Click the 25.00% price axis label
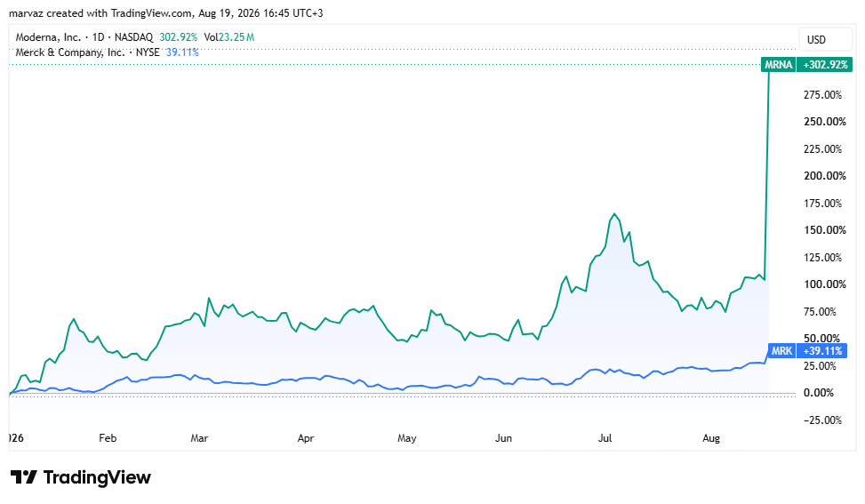Screen dimensions: 865x504 point(821,366)
